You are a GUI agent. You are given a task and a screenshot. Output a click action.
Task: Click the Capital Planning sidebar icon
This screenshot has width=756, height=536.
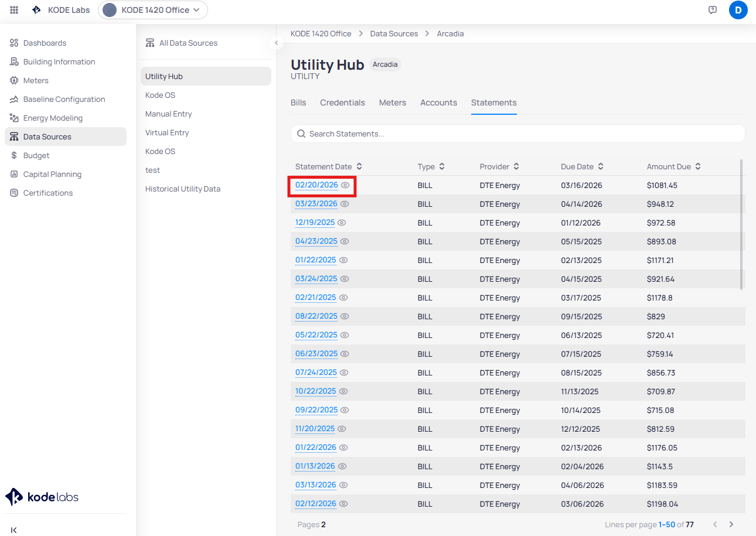[14, 174]
